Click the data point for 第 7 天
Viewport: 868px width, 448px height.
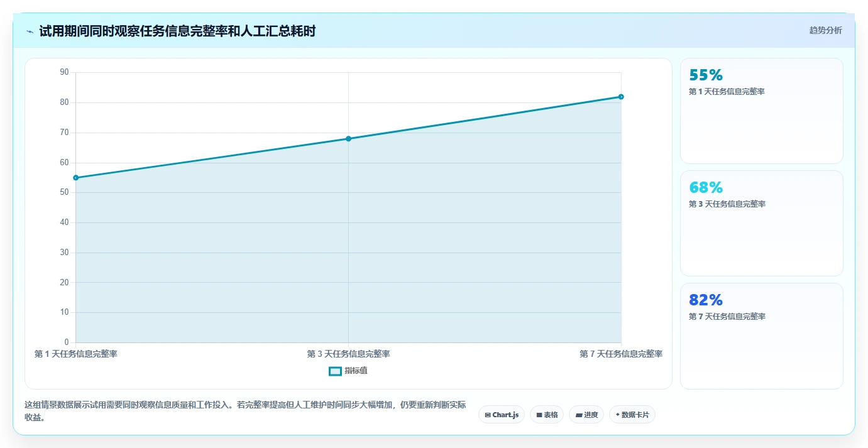pyautogui.click(x=621, y=97)
